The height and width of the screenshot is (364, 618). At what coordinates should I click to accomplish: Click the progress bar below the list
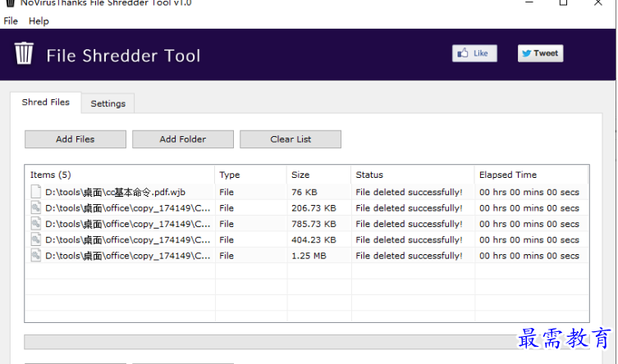tap(307, 342)
